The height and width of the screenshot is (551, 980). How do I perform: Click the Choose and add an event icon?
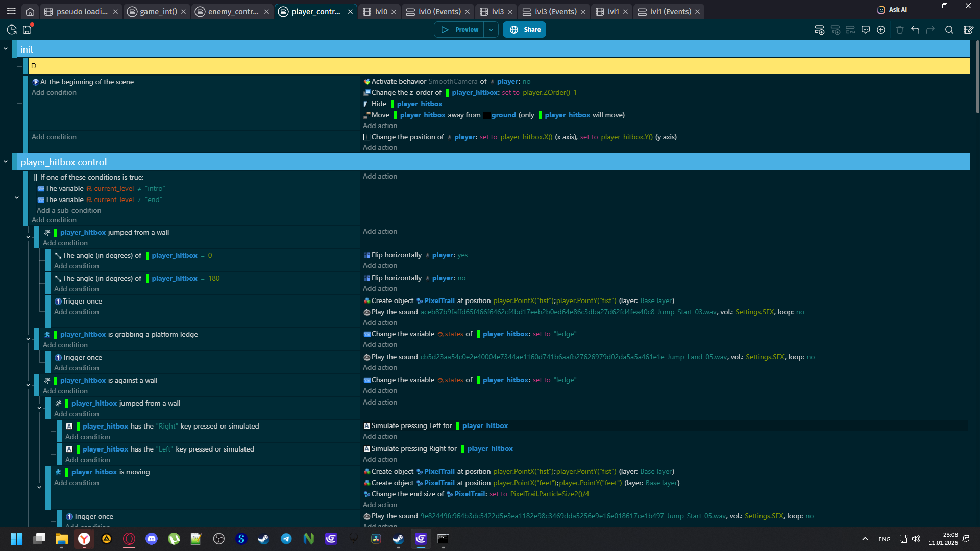coord(881,30)
